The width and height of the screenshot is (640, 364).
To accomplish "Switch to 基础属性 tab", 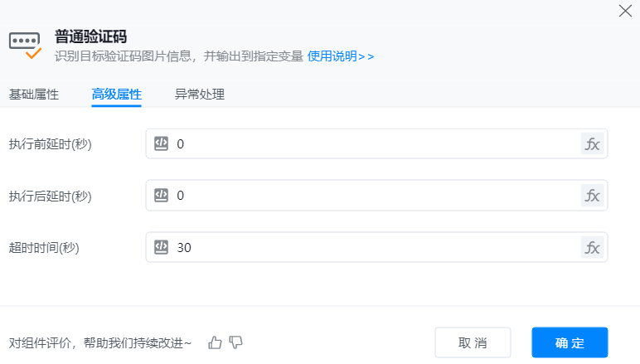I will click(x=34, y=94).
